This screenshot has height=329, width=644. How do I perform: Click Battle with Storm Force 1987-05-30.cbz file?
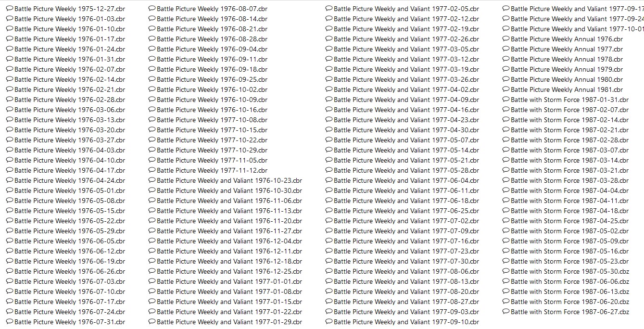[x=570, y=271]
